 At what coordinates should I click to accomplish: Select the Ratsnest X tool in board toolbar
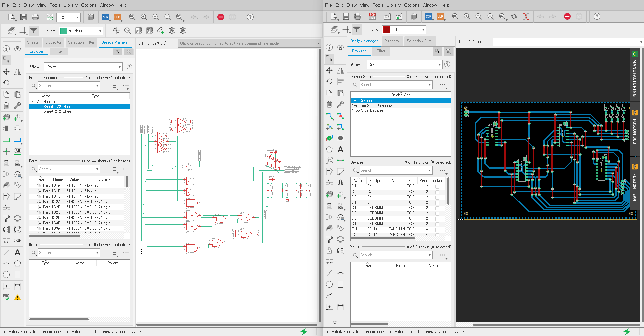coord(526,16)
